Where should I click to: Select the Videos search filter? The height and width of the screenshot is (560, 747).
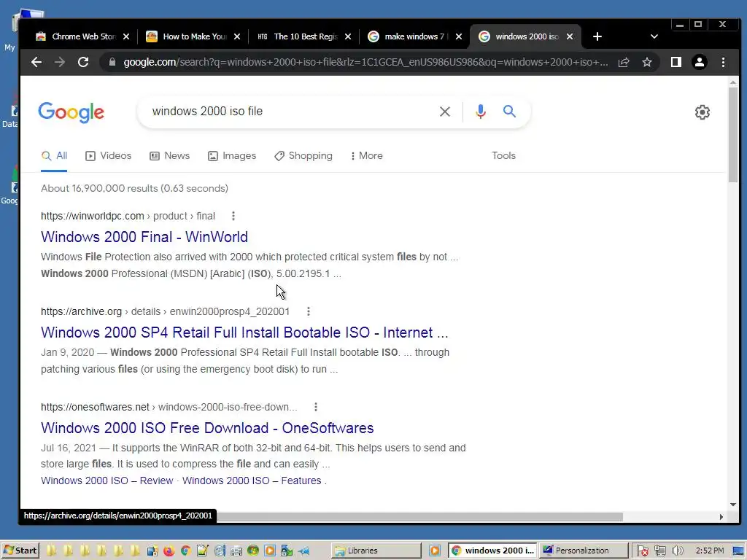pos(108,156)
